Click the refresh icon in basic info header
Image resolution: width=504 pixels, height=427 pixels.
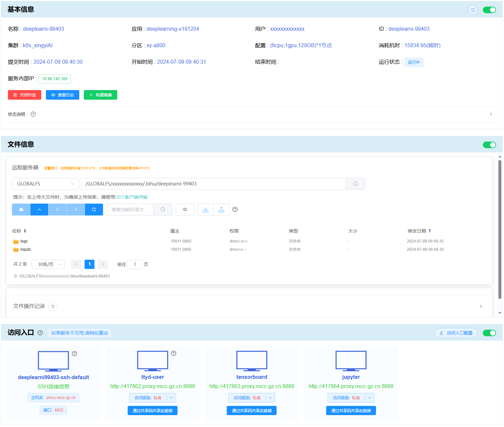[x=473, y=10]
